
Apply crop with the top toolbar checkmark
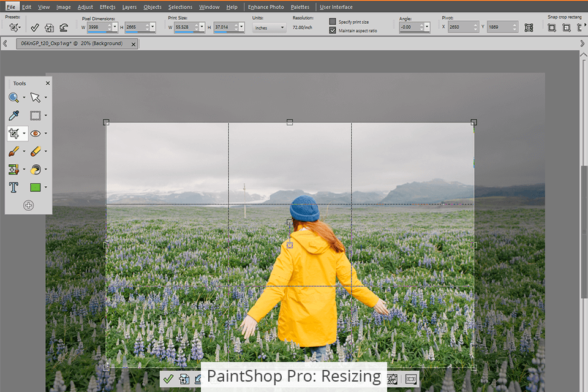pos(34,28)
